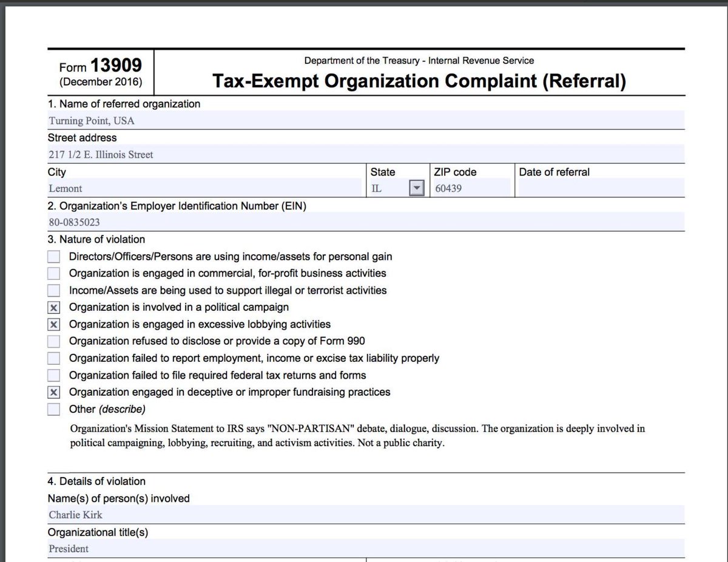The width and height of the screenshot is (728, 562).
Task: Uncheck 'involved in a political campaign' box
Action: point(54,308)
